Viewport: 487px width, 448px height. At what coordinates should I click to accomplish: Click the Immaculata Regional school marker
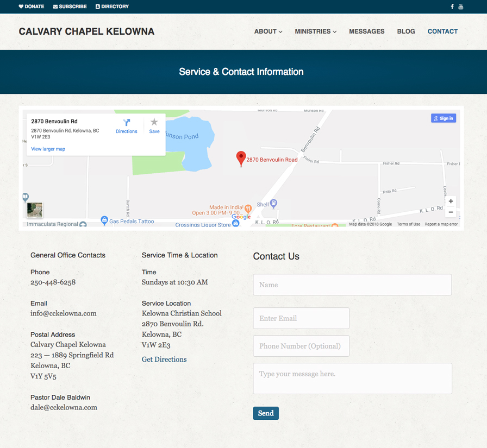tap(83, 224)
